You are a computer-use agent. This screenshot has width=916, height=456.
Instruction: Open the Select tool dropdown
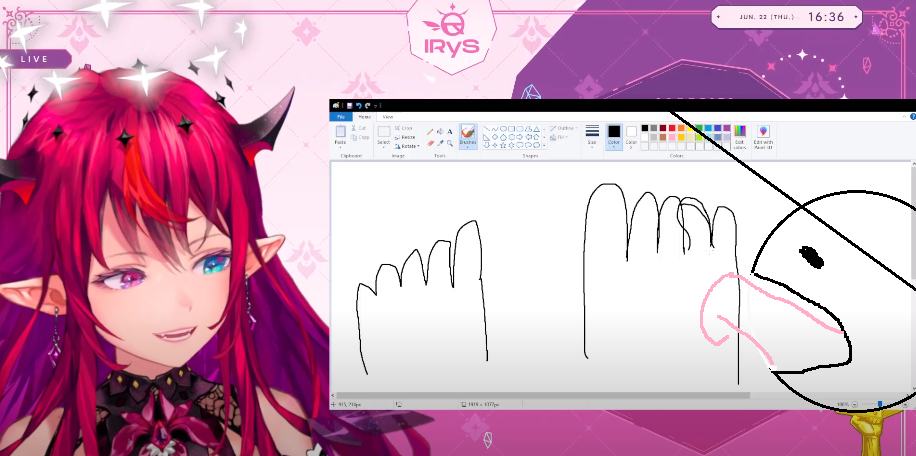[384, 147]
